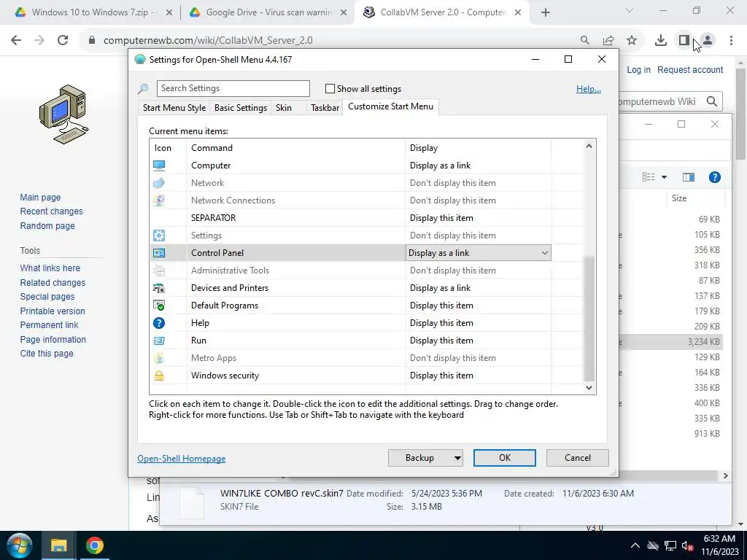Click the Search Settings field
The image size is (747, 560).
[x=233, y=88]
